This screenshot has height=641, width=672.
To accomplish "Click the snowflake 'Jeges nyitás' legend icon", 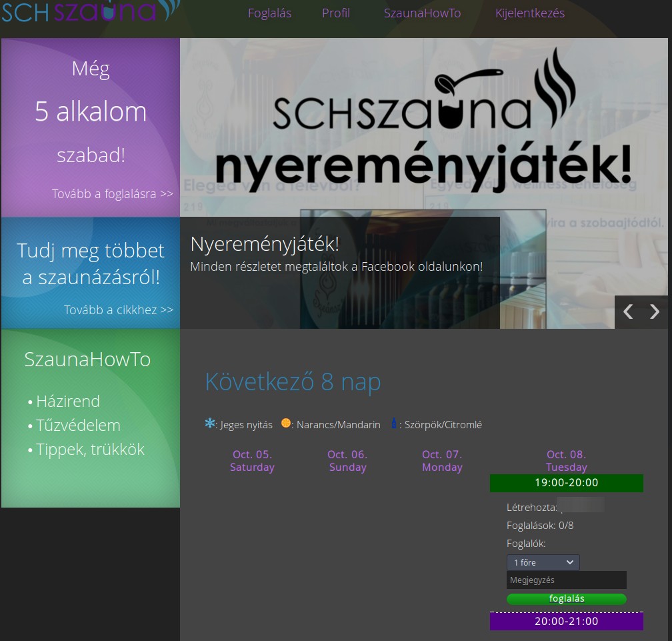I will point(209,424).
